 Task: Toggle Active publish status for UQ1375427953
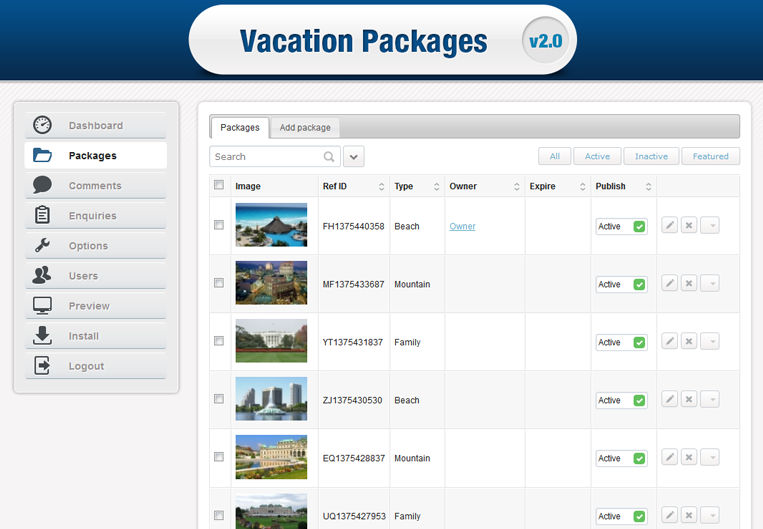tap(621, 516)
